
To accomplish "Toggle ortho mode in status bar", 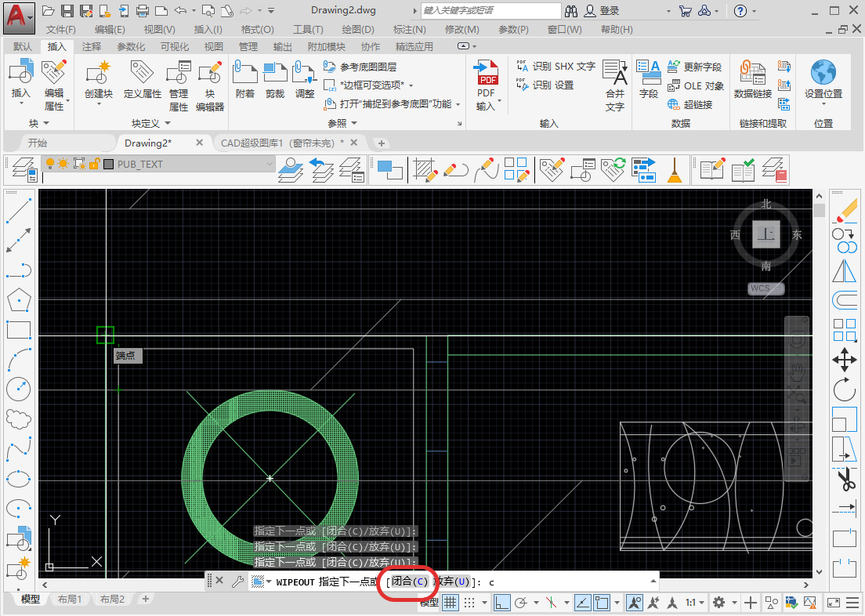I will 501,603.
